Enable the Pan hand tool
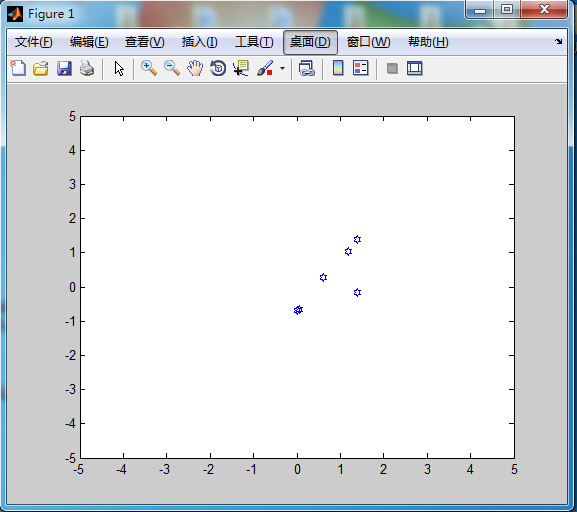This screenshot has height=512, width=577. pyautogui.click(x=195, y=68)
